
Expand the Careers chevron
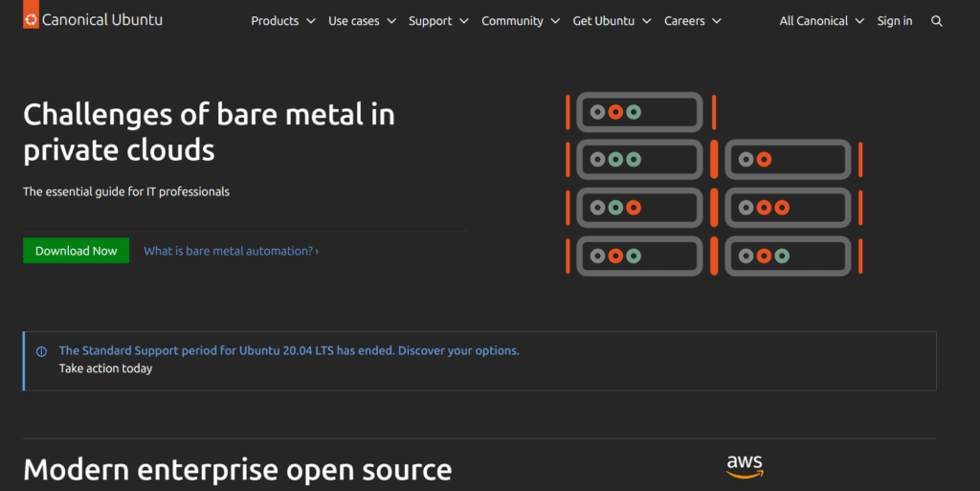click(717, 21)
